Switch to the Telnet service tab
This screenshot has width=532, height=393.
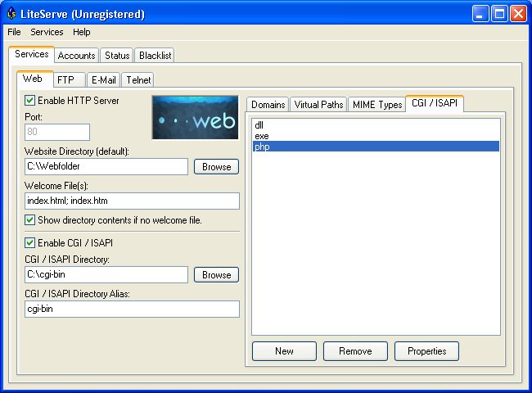(x=138, y=79)
